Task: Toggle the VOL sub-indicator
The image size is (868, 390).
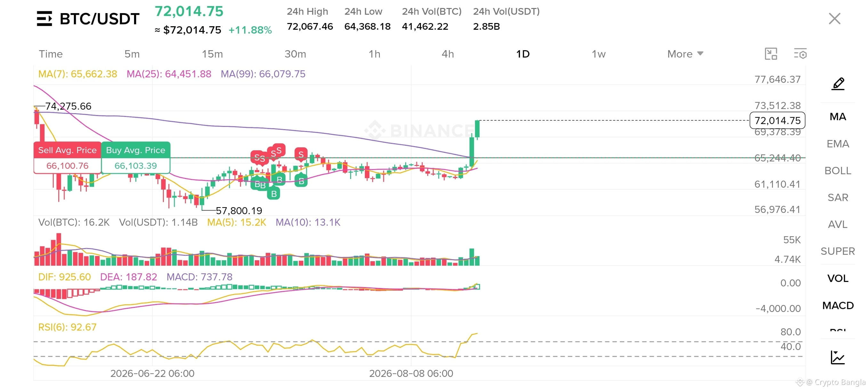Action: click(x=838, y=279)
